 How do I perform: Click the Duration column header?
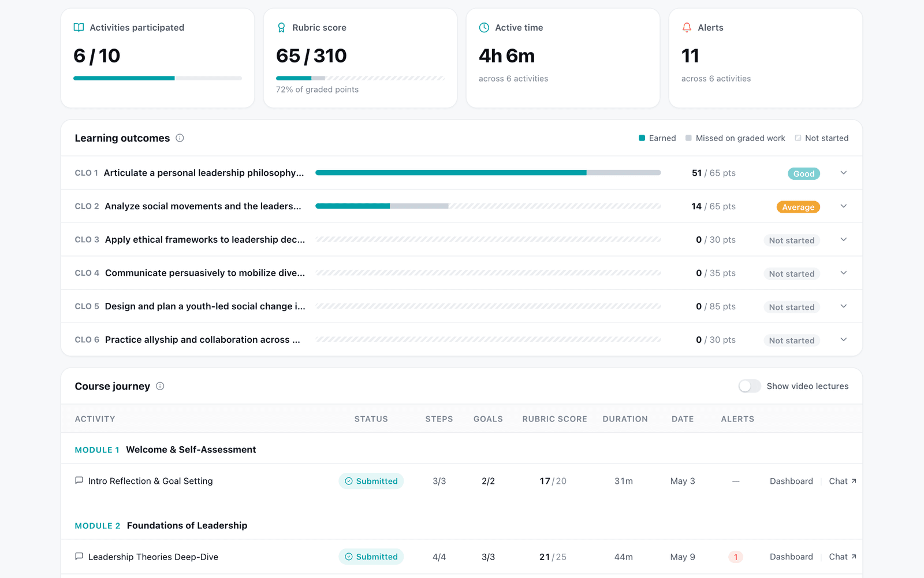(x=625, y=419)
